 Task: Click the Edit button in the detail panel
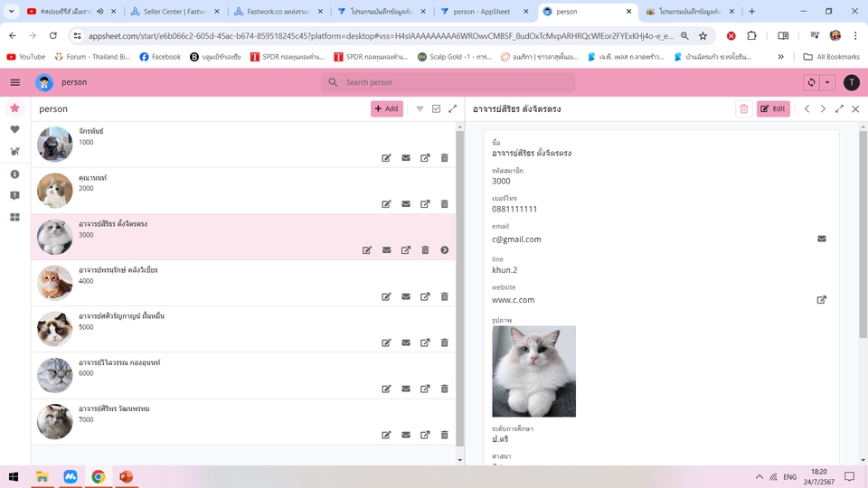(773, 109)
